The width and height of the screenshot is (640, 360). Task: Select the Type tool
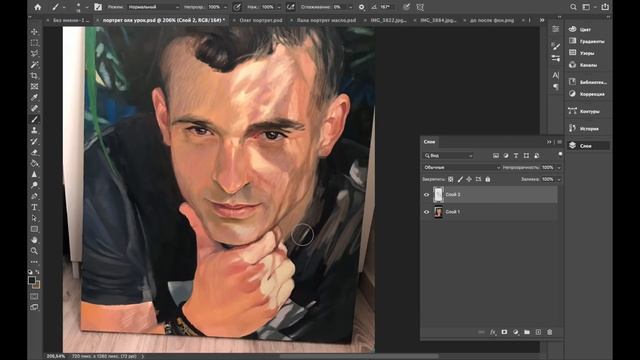click(34, 207)
